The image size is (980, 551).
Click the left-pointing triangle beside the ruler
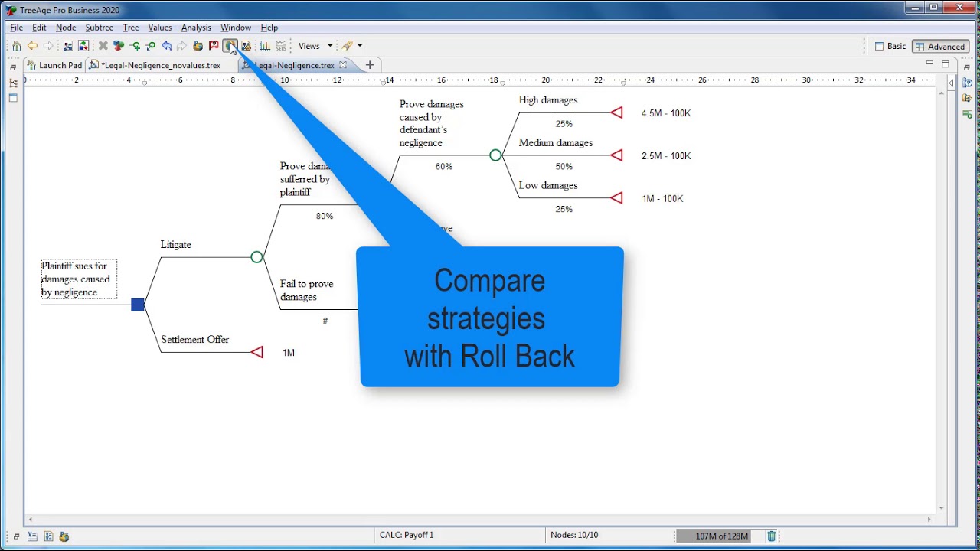click(952, 83)
